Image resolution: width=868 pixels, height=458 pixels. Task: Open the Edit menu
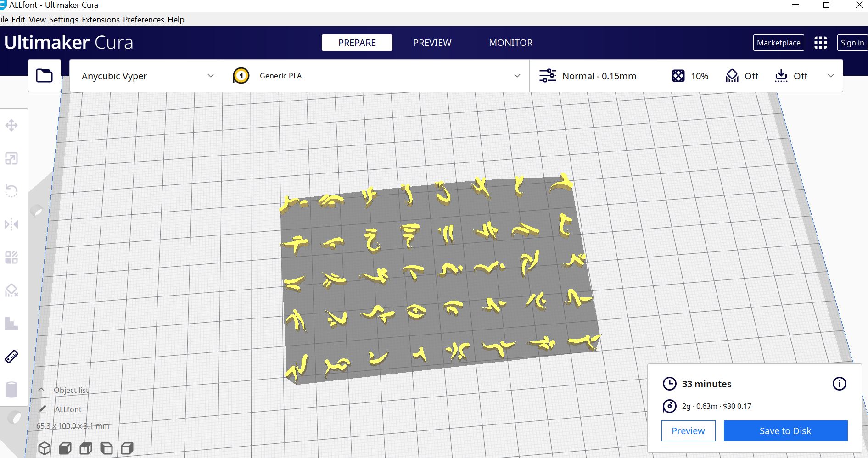[x=18, y=20]
